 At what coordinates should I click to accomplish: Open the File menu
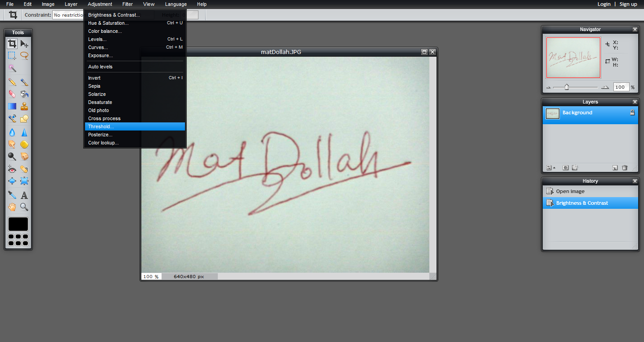(x=10, y=4)
